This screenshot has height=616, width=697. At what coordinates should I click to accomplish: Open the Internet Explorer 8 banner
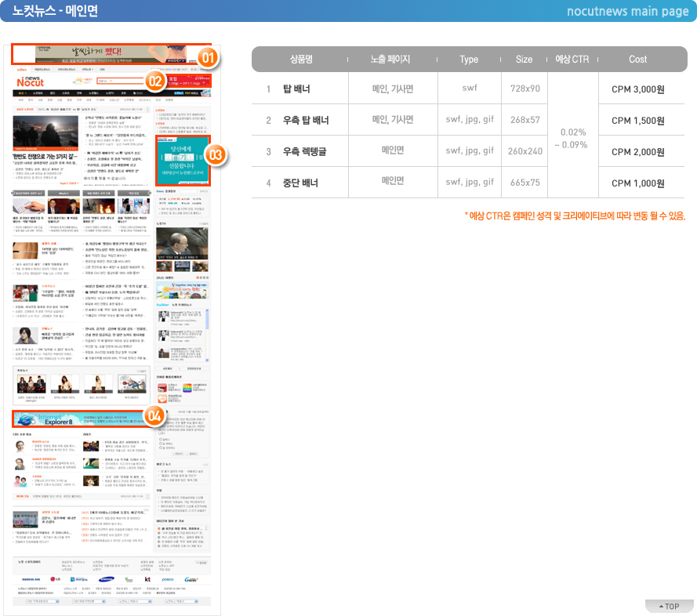(78, 419)
